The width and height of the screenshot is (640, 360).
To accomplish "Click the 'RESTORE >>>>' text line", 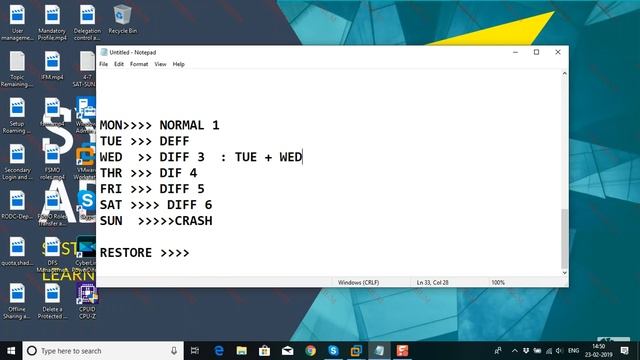I will (144, 252).
